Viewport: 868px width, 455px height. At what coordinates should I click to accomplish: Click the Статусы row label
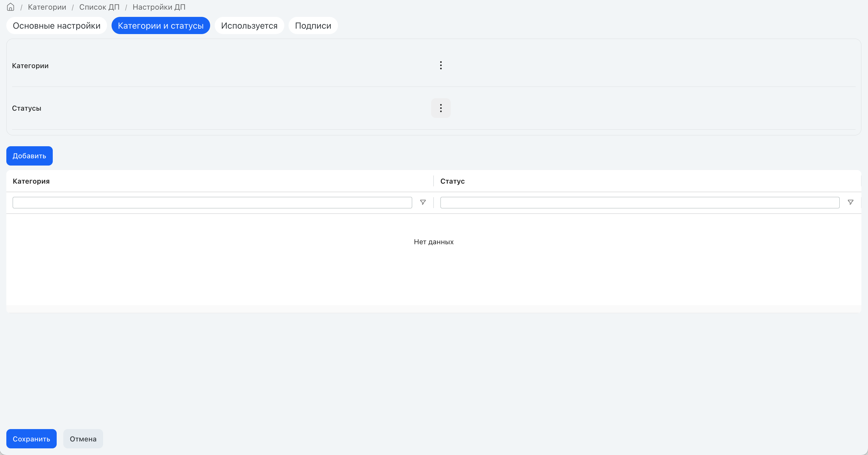[27, 108]
